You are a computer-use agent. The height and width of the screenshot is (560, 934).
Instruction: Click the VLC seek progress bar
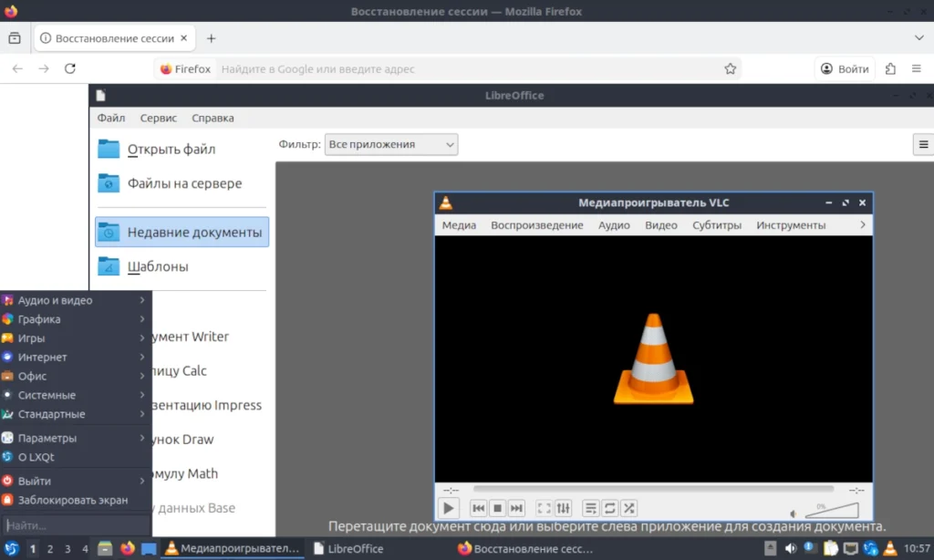click(x=653, y=489)
